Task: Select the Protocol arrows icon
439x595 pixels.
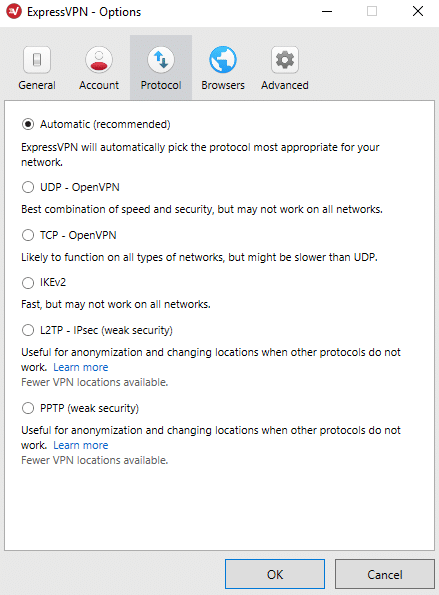Action: pyautogui.click(x=161, y=60)
